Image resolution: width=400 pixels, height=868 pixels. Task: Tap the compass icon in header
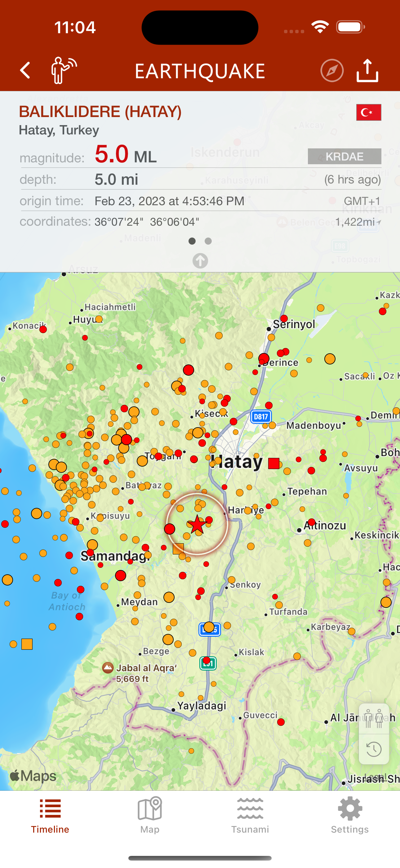click(x=332, y=70)
